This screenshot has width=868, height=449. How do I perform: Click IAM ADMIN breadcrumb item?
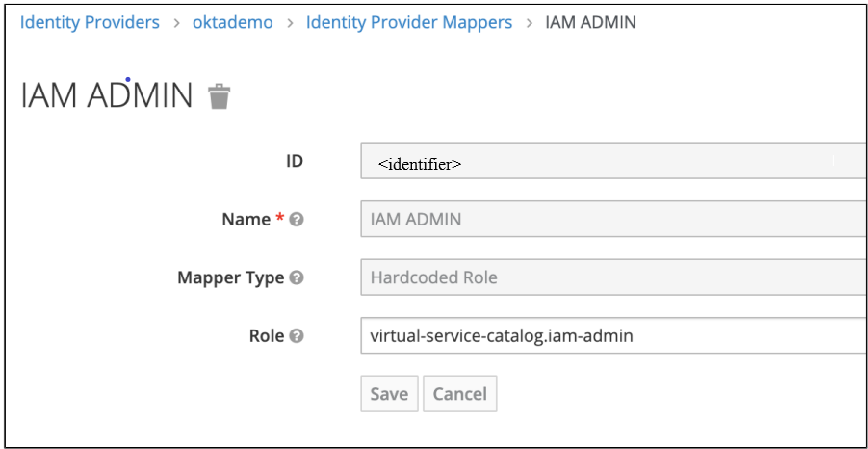tap(590, 23)
